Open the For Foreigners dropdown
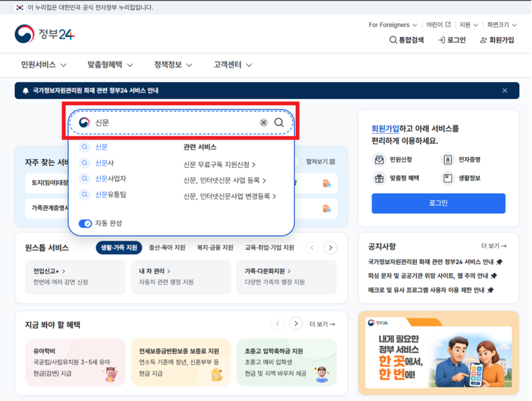 (393, 25)
